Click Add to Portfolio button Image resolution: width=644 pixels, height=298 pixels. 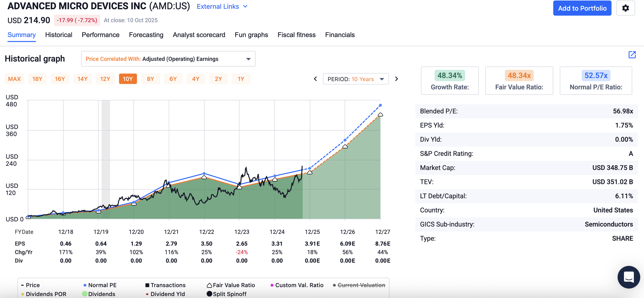[x=582, y=8]
